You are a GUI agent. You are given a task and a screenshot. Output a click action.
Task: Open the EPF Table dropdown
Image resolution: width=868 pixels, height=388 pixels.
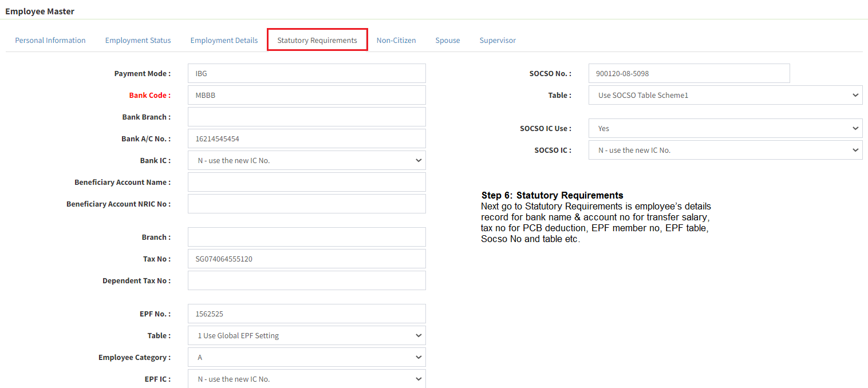pyautogui.click(x=306, y=335)
